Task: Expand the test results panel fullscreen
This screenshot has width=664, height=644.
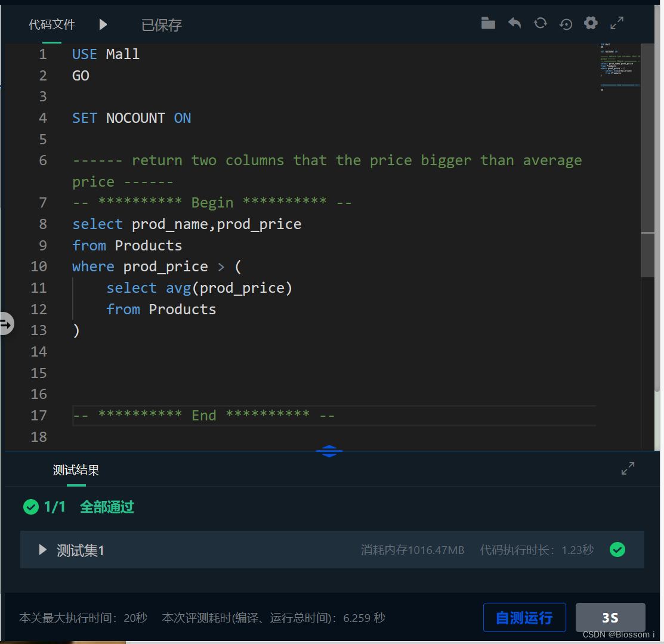Action: pyautogui.click(x=628, y=469)
